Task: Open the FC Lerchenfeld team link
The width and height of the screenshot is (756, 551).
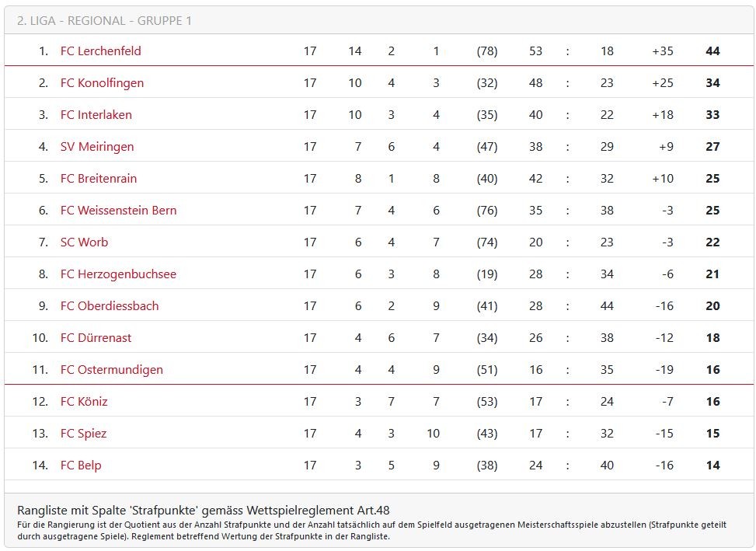Action: click(x=100, y=51)
